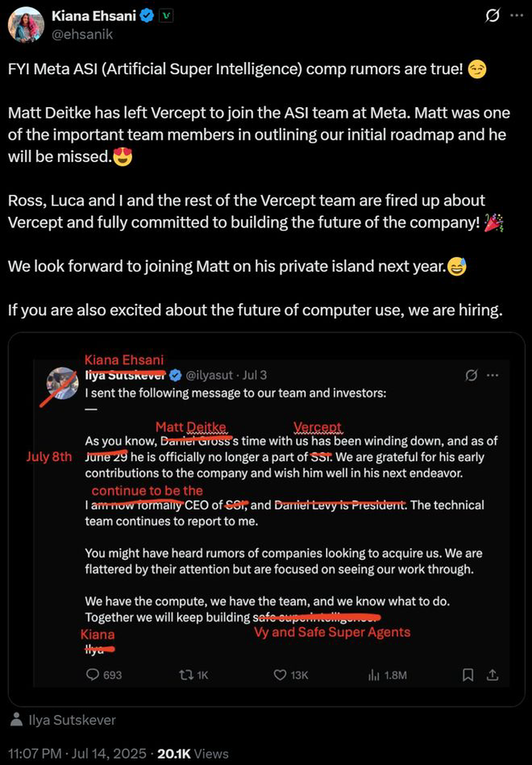Open the @ehsanik handle link

point(82,34)
